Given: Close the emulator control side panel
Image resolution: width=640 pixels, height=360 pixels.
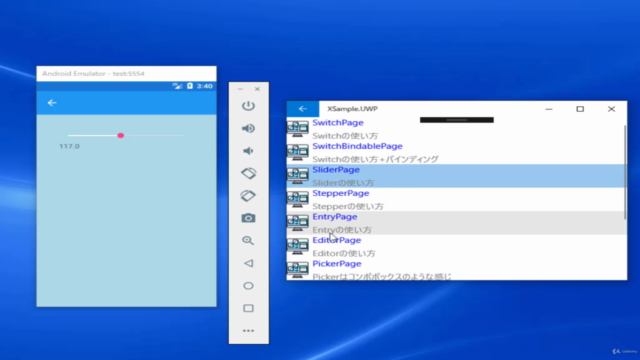Looking at the screenshot, I should (x=257, y=89).
